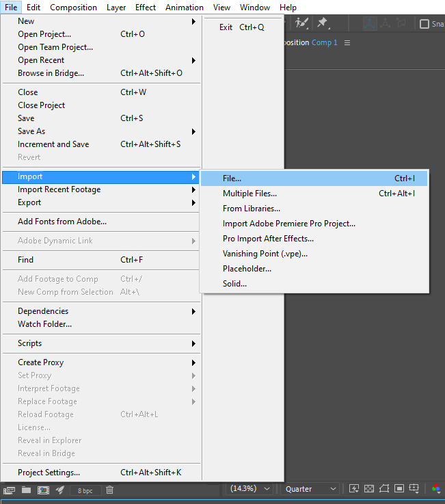Screen dimensions: 445x504
Task: Switch to World Axis mode
Action: click(386, 23)
